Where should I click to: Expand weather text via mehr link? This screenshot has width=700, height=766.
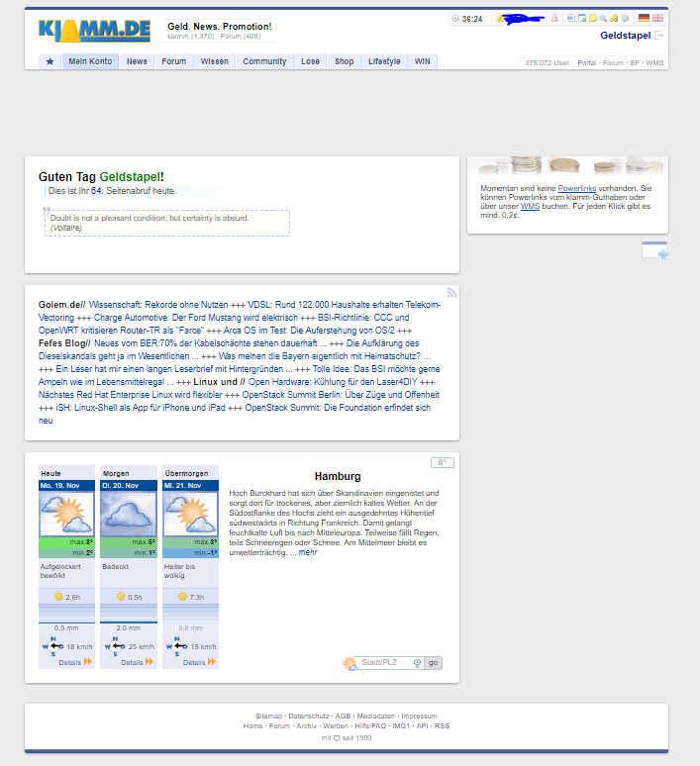[309, 552]
